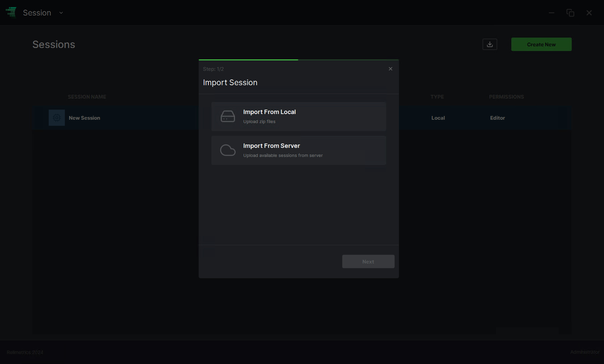Click the Sessions page heading
The image size is (604, 364).
54,44
